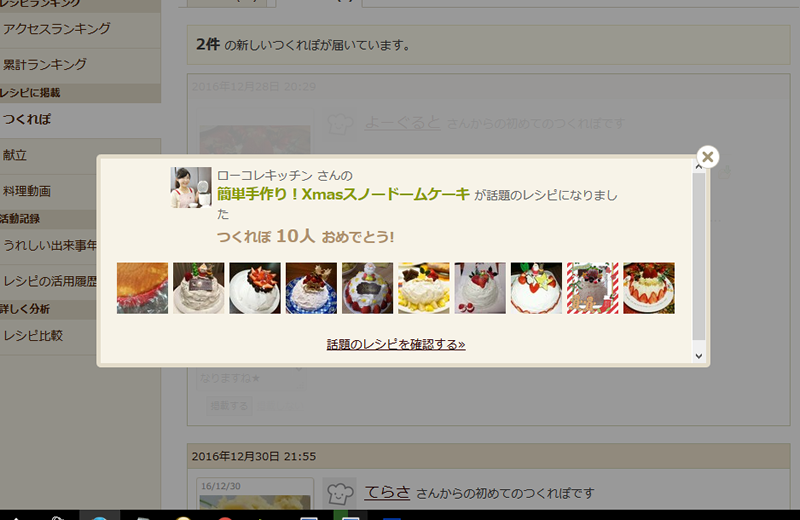Open the candy-cane striped frame cake thumbnail
Screen dimensions: 800x520
tap(592, 288)
